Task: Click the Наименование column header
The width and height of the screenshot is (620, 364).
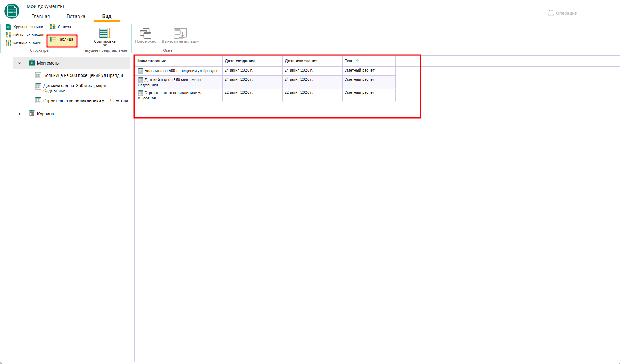Action: (x=178, y=61)
